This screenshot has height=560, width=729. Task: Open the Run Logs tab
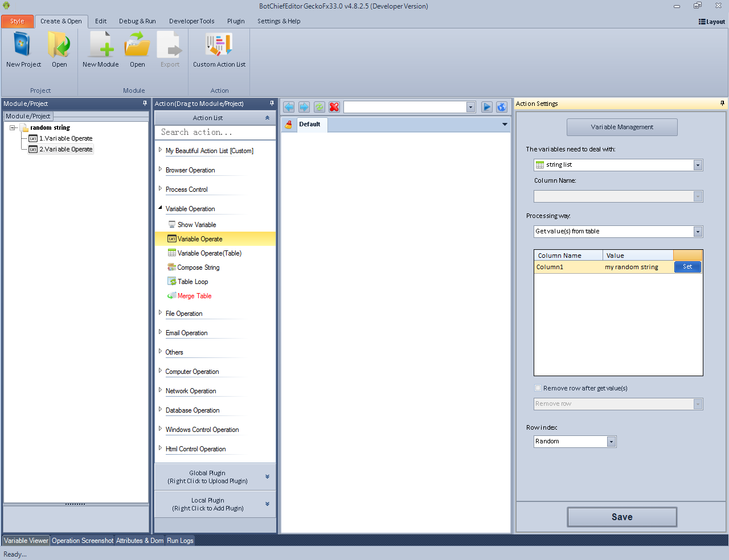click(x=180, y=541)
